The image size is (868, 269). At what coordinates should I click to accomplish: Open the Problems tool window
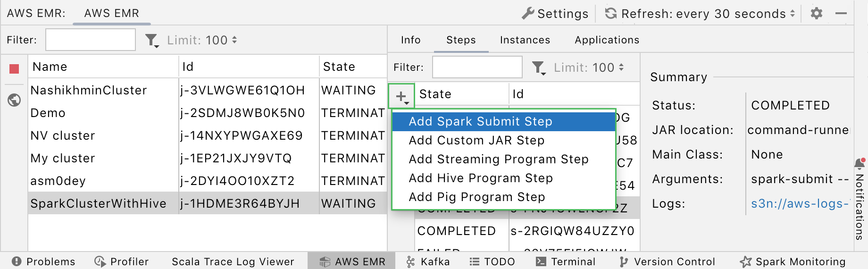click(43, 261)
